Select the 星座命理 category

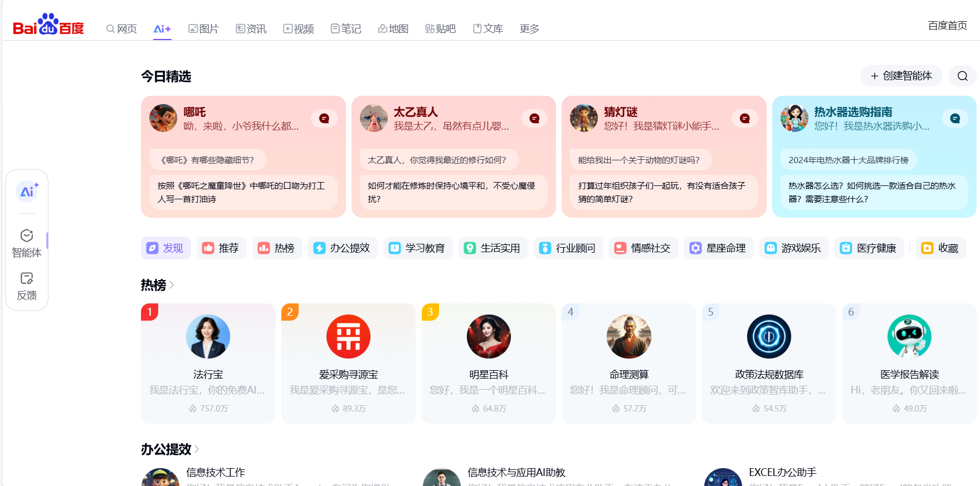(x=719, y=248)
